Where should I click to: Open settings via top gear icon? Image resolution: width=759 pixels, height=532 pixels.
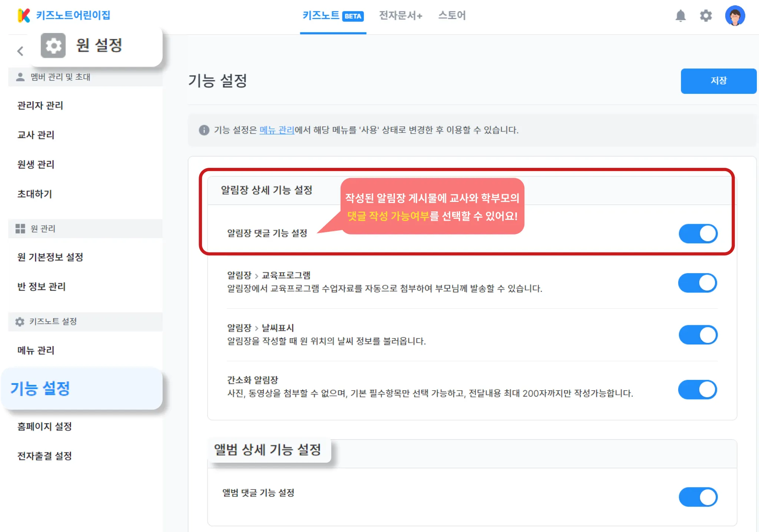(706, 16)
